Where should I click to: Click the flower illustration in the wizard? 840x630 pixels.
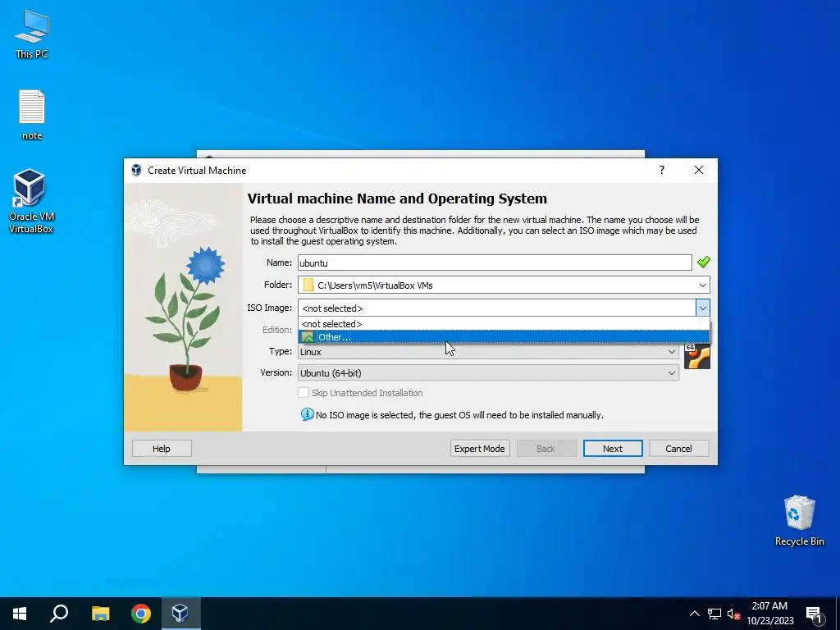click(183, 307)
